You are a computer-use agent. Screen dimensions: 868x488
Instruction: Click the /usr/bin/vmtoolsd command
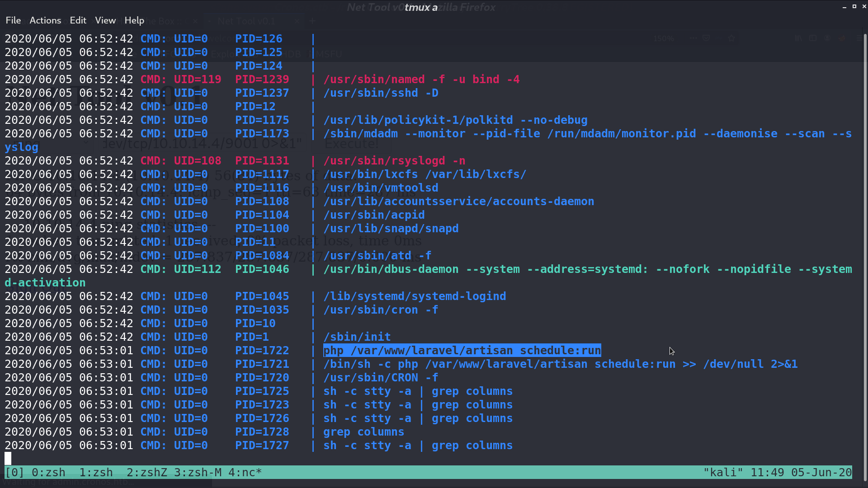click(381, 188)
